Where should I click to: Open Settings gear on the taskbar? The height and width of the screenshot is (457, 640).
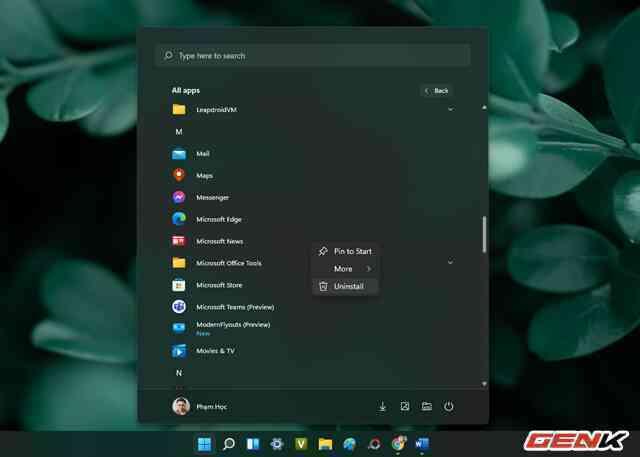[x=277, y=444]
